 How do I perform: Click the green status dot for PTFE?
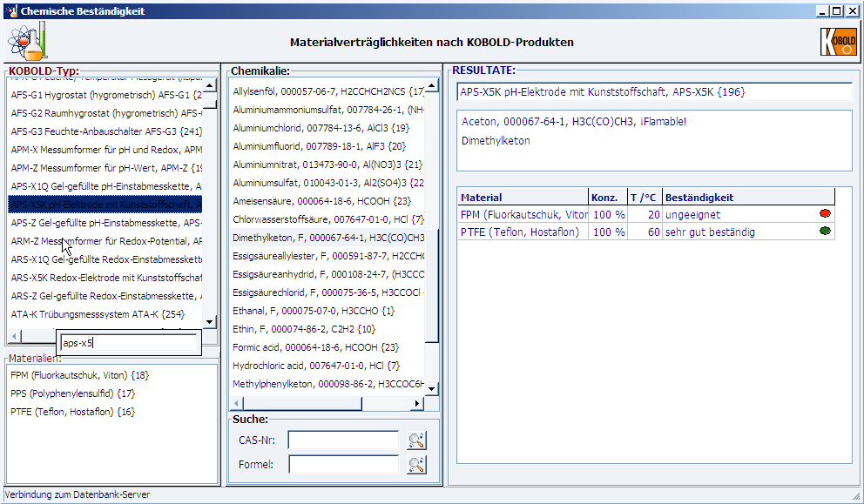824,232
